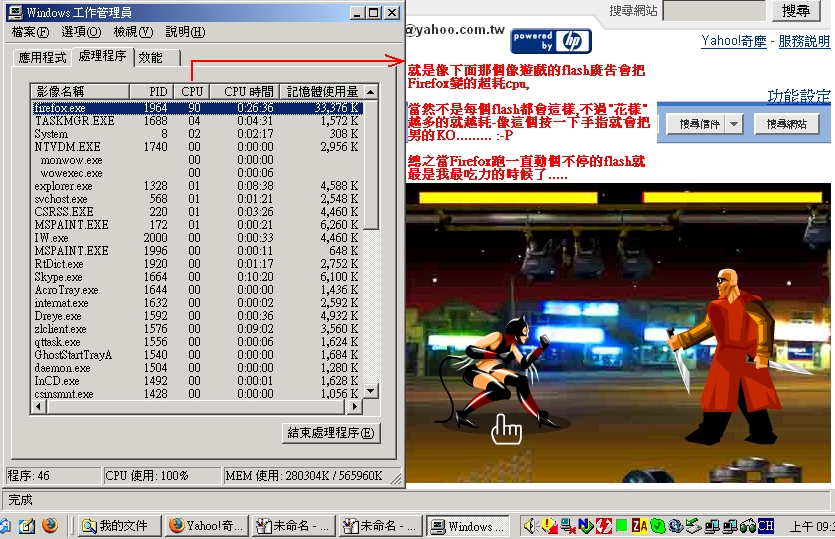835x539 pixels.
Task: Click the 結束處理程序 button
Action: coord(331,433)
